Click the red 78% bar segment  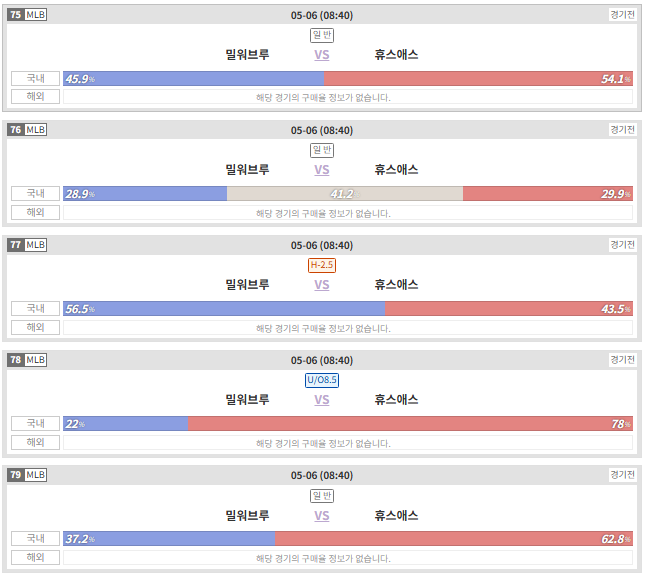click(x=410, y=423)
